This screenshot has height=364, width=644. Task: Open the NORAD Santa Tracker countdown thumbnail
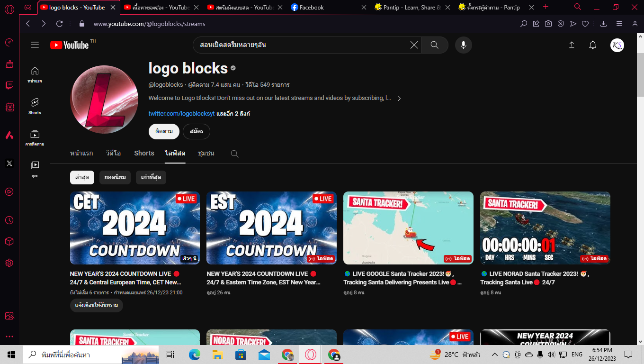[545, 228]
